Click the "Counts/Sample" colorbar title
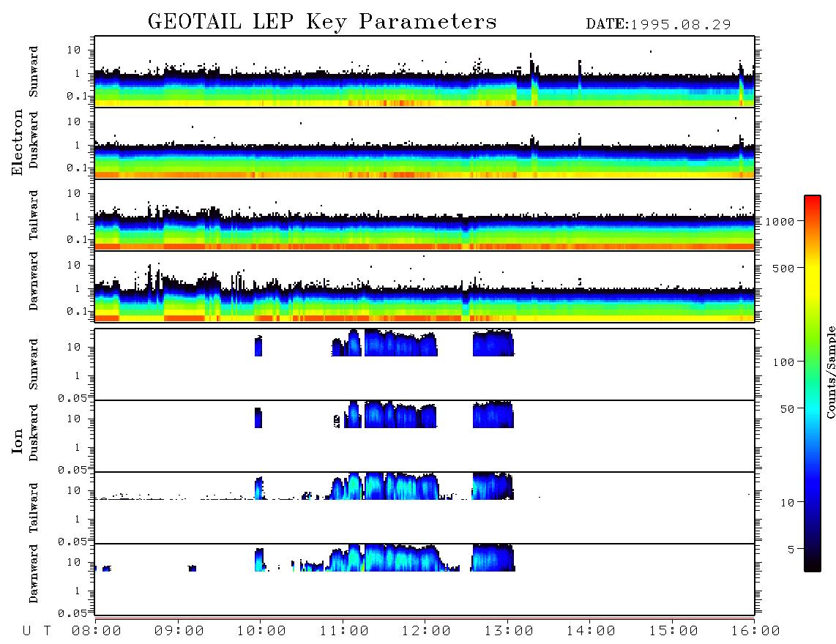836x644 pixels. click(831, 372)
